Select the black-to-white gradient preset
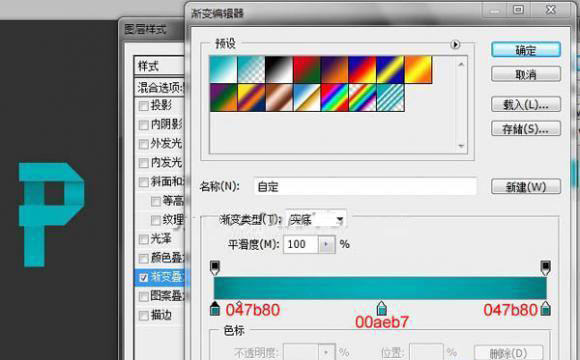Image resolution: width=580 pixels, height=360 pixels. (279, 70)
